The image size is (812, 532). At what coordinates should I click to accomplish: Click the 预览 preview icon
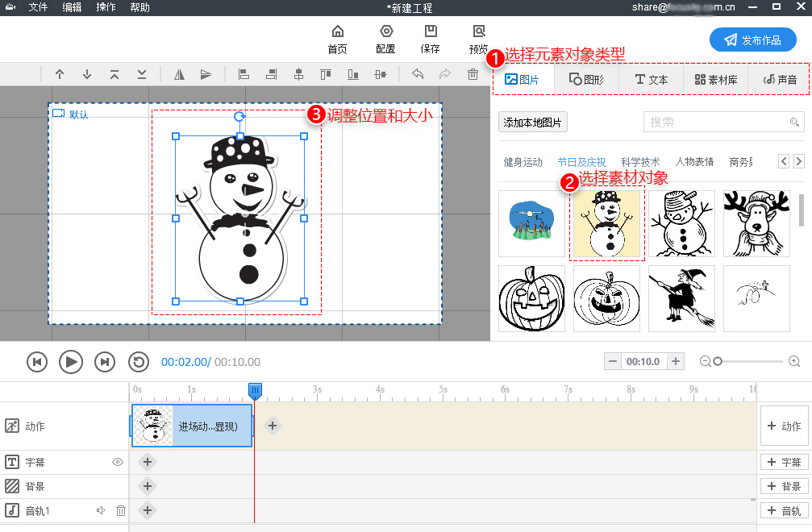coord(478,39)
